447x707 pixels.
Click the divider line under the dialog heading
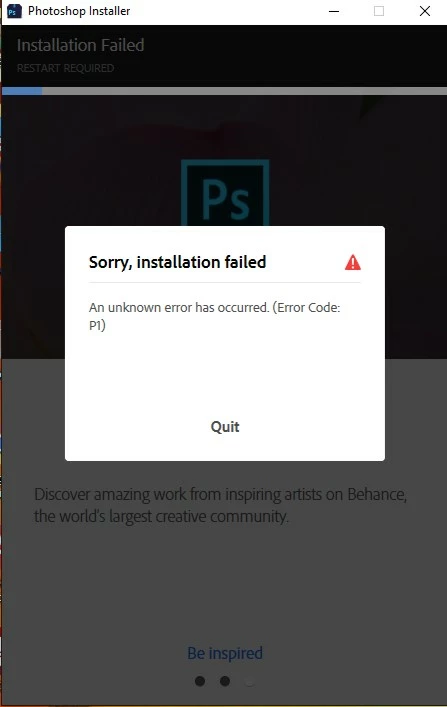tap(225, 282)
